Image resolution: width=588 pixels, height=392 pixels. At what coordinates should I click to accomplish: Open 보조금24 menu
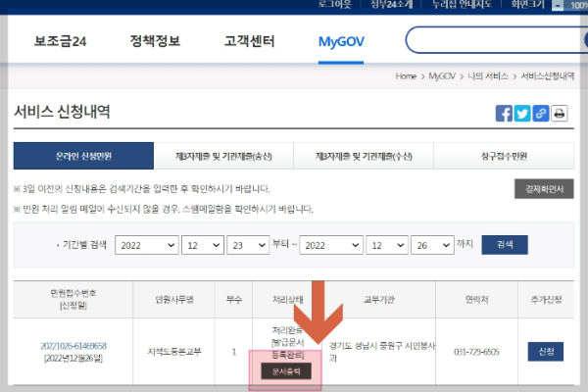point(60,41)
